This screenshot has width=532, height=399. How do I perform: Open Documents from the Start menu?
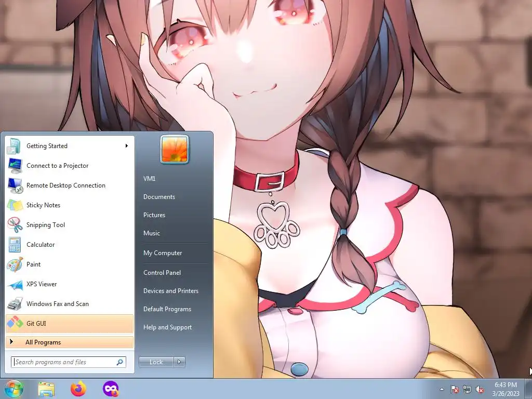[159, 197]
